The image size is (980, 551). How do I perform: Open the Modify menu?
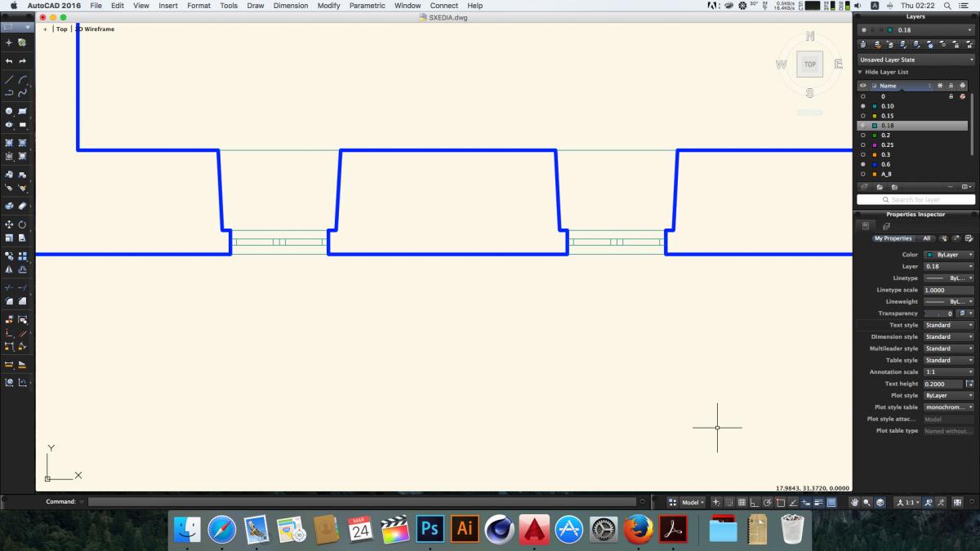[329, 6]
